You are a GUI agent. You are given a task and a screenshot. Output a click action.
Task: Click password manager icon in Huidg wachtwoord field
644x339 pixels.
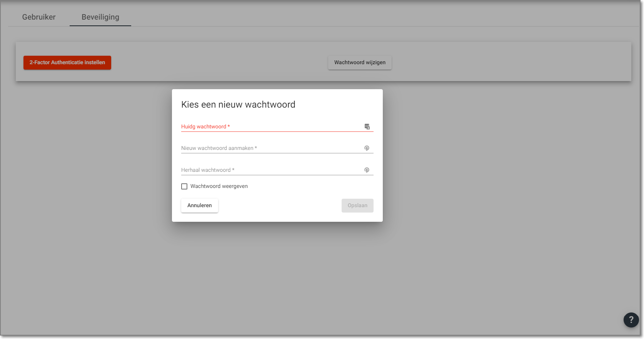point(367,127)
